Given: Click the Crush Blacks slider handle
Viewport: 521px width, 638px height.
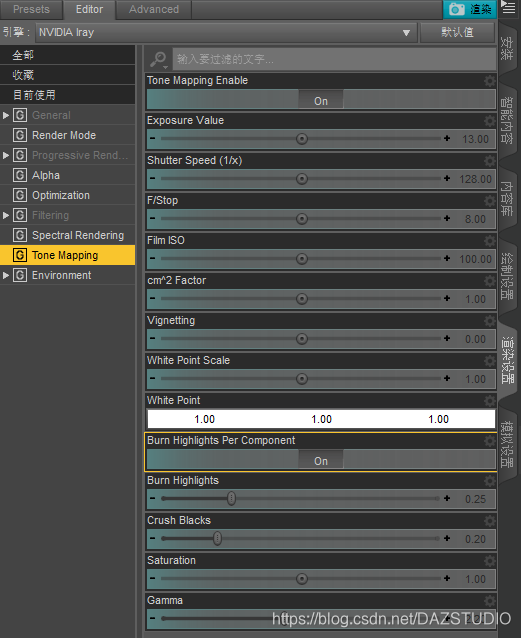Looking at the screenshot, I should pyautogui.click(x=217, y=538).
